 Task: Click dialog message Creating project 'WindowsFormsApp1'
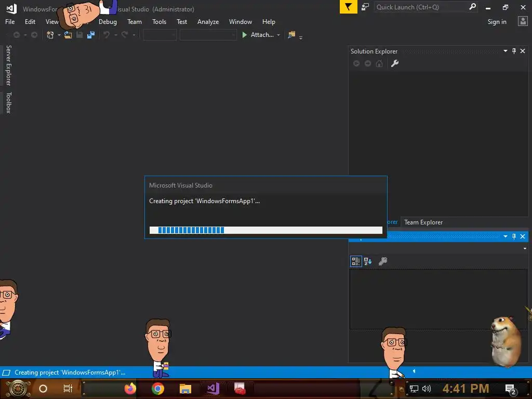(204, 201)
